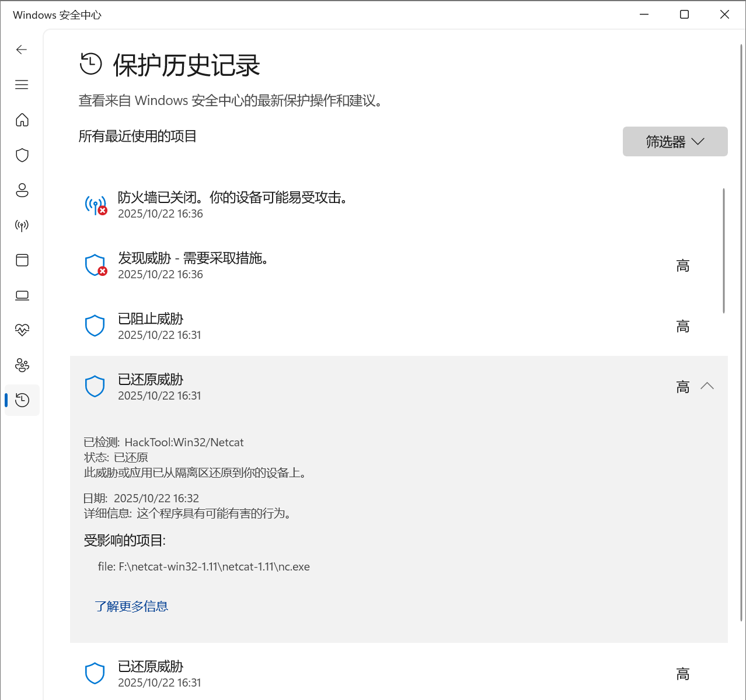Open the hamburger navigation menu

22,85
